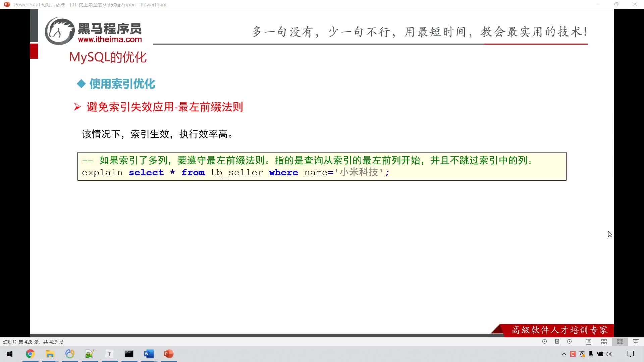Screen dimensions: 644x362
Task: Click the slide title MySQL的优化
Action: coord(108,57)
